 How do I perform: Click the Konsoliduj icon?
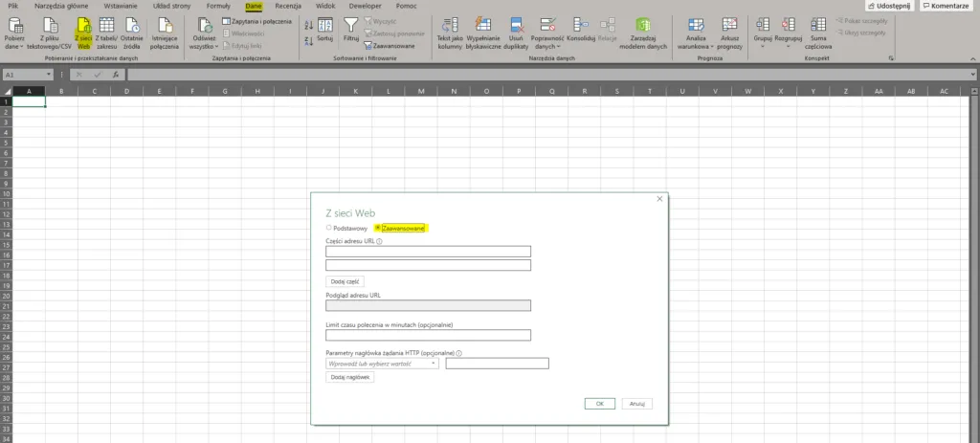pos(581,25)
